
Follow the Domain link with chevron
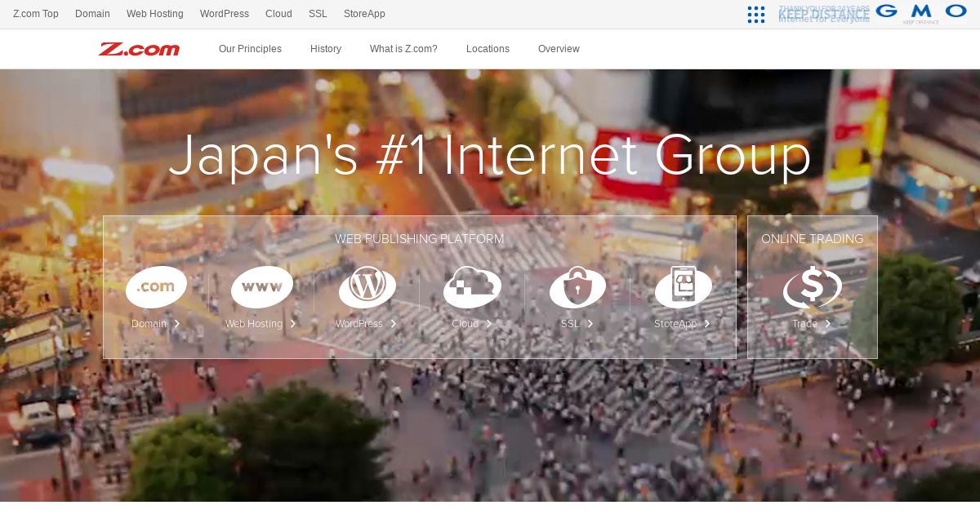coord(156,324)
